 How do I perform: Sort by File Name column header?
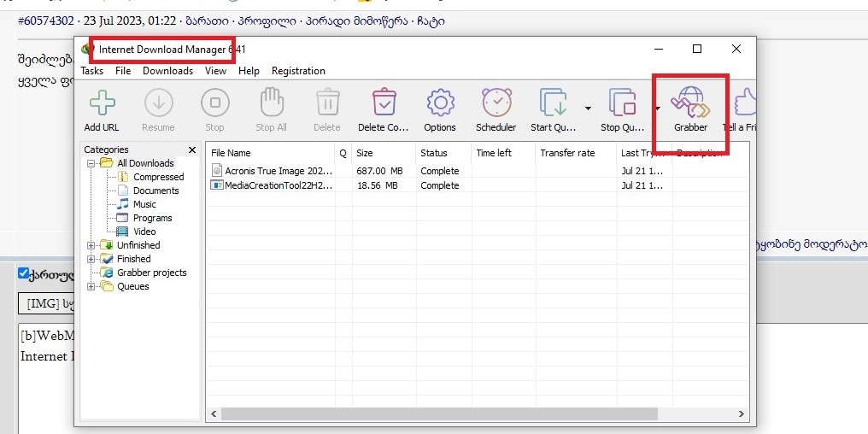pyautogui.click(x=271, y=153)
